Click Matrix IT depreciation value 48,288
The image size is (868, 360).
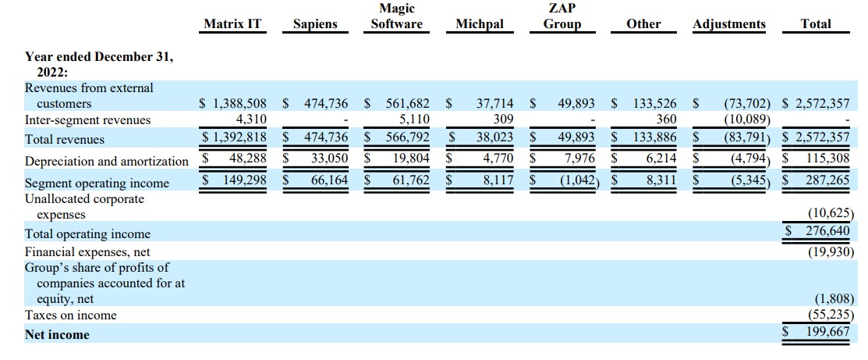[248, 158]
